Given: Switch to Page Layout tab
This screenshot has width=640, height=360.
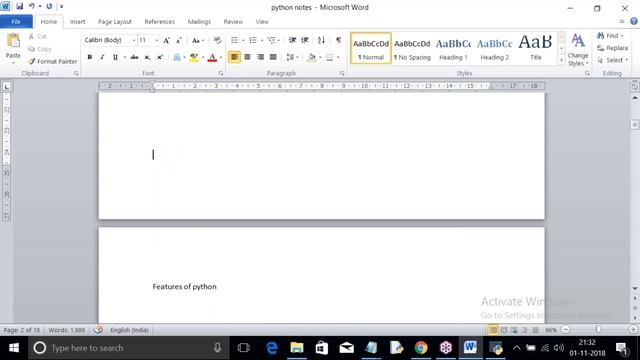Looking at the screenshot, I should tap(115, 22).
